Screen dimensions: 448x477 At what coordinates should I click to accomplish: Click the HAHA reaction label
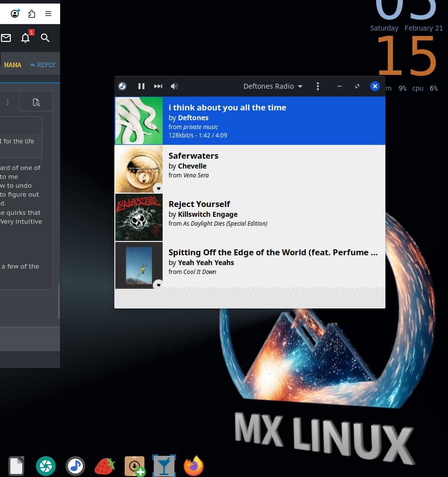(x=13, y=65)
